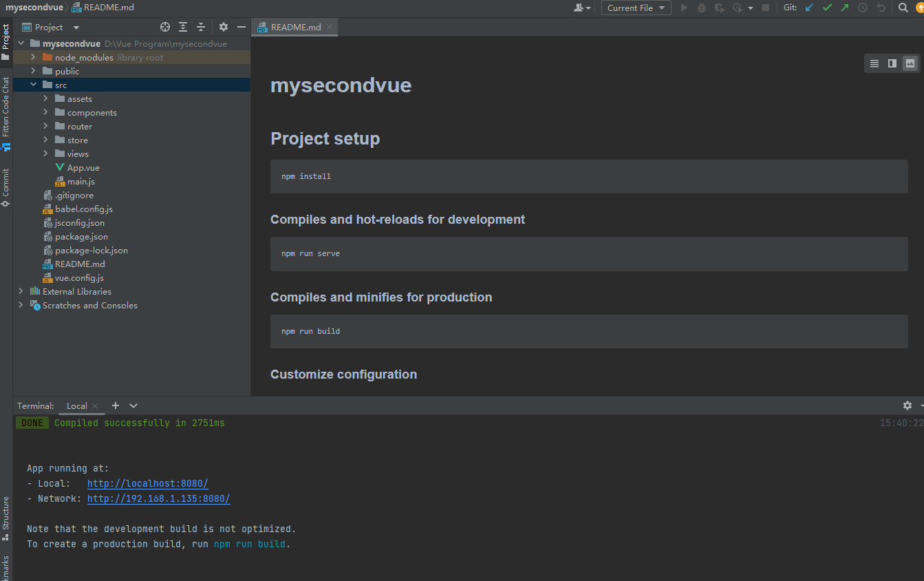Open Project panel settings gear
The height and width of the screenshot is (581, 924).
224,27
